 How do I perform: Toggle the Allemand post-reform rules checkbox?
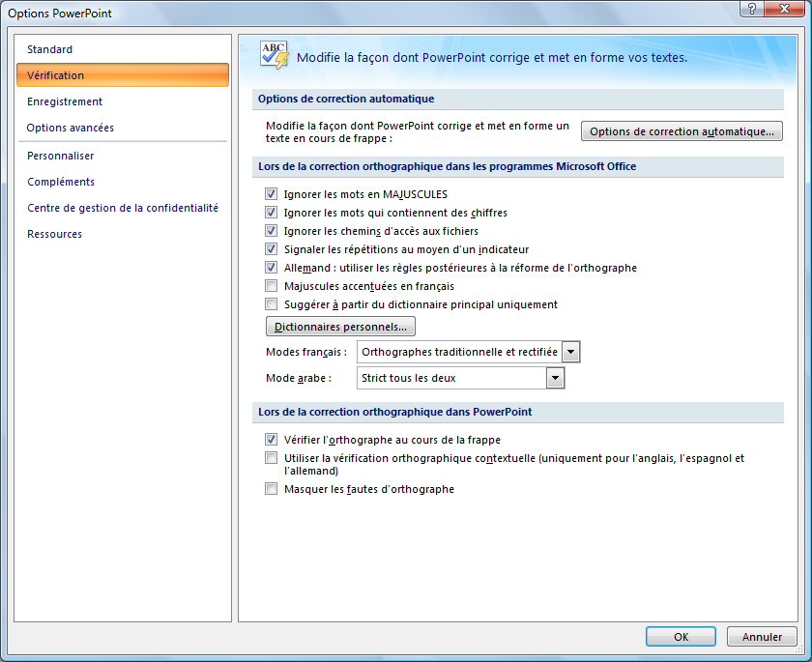tap(271, 268)
